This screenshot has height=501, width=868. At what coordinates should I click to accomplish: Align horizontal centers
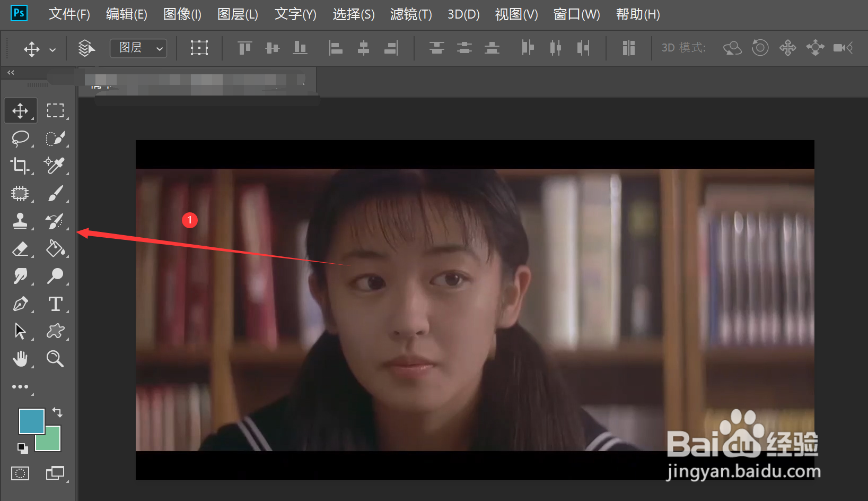(363, 48)
